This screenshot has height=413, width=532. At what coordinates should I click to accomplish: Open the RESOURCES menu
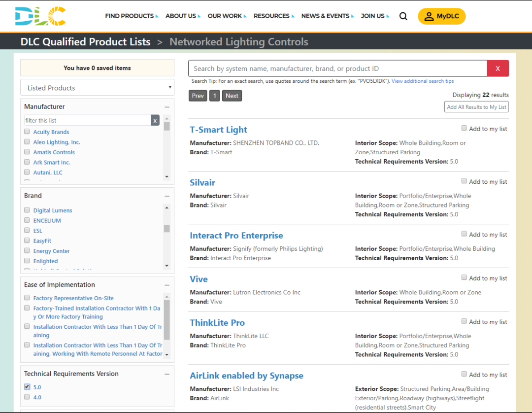coord(273,16)
